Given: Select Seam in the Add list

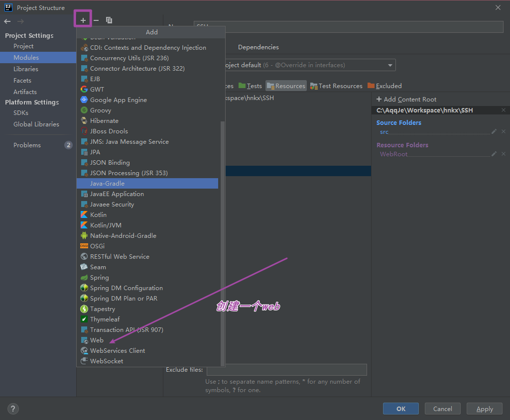Looking at the screenshot, I should [147, 267].
